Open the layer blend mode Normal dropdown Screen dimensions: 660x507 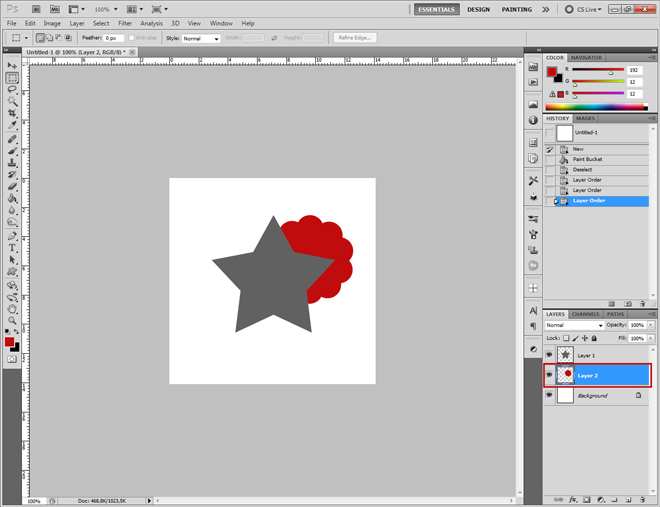coord(574,325)
